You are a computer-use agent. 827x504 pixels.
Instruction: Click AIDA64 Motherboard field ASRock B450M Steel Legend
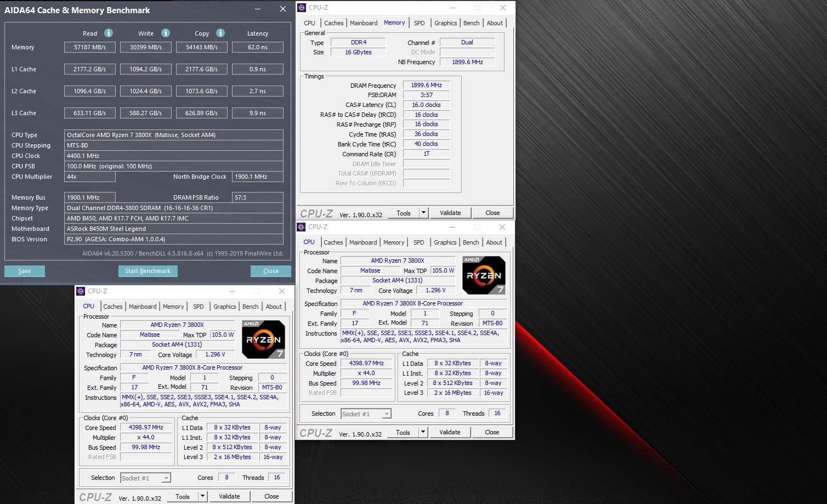point(174,229)
